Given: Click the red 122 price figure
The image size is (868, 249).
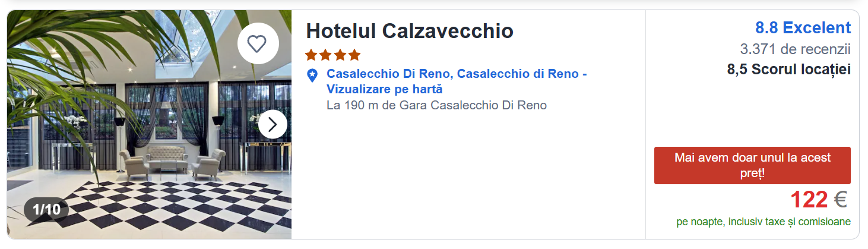Looking at the screenshot, I should (809, 200).
